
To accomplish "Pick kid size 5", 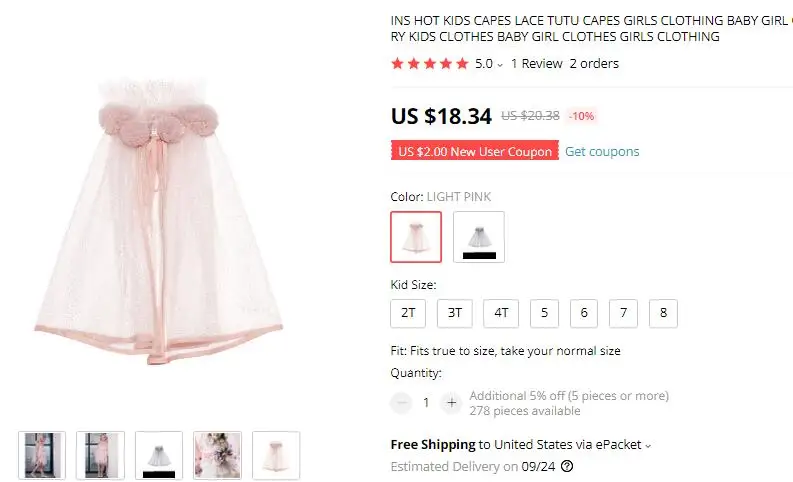I will coord(544,314).
